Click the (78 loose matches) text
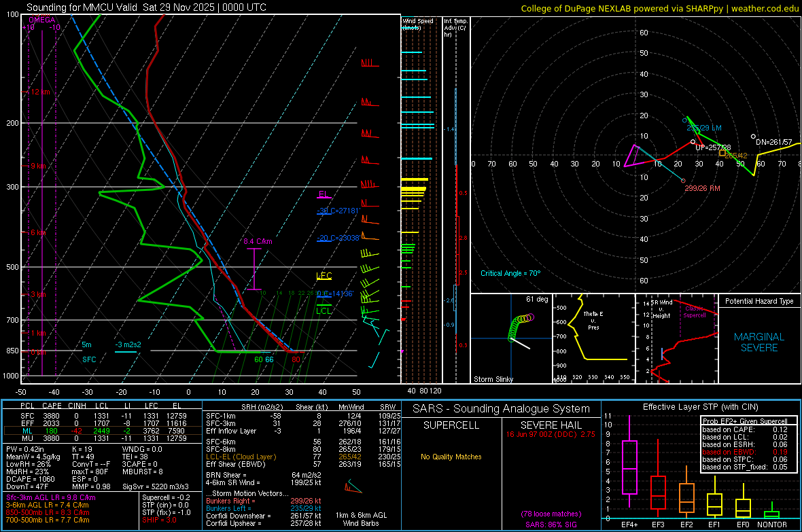The width and height of the screenshot is (802, 532). (x=551, y=514)
